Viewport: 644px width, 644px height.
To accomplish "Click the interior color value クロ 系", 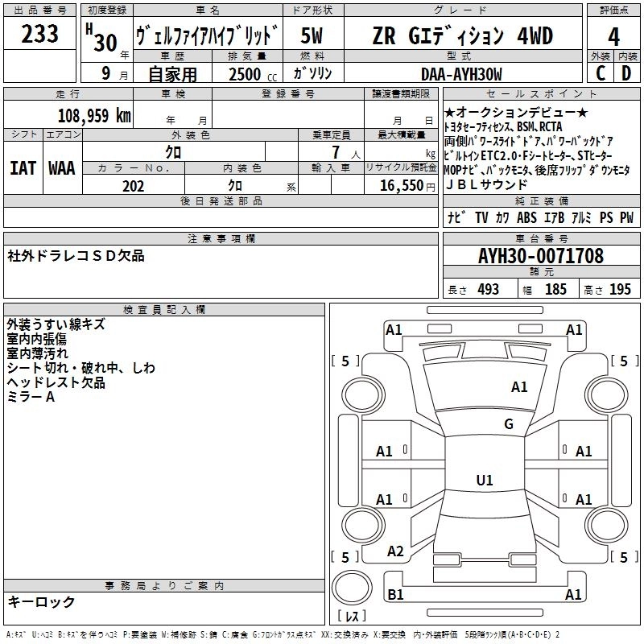I will [x=262, y=186].
